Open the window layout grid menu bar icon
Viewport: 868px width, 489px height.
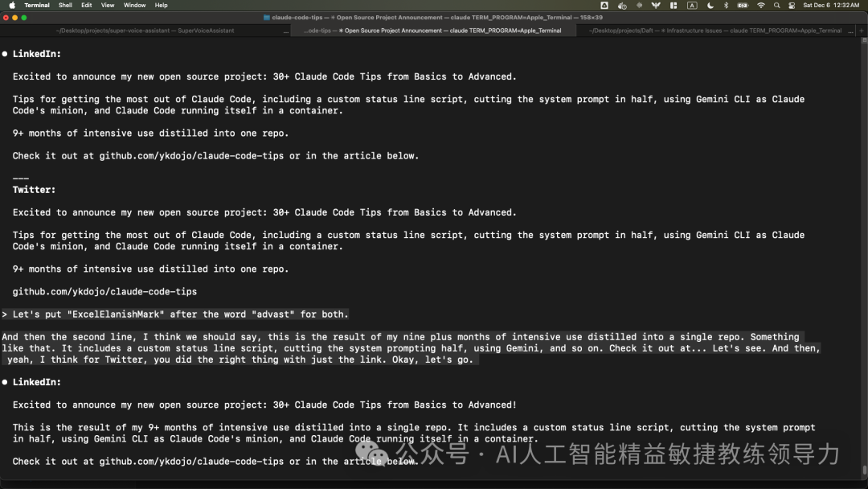[674, 5]
